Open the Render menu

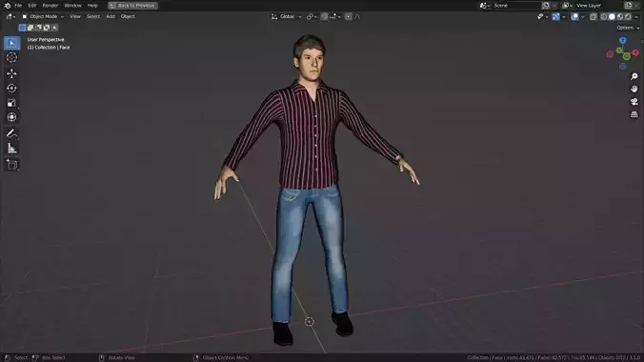pyautogui.click(x=50, y=6)
